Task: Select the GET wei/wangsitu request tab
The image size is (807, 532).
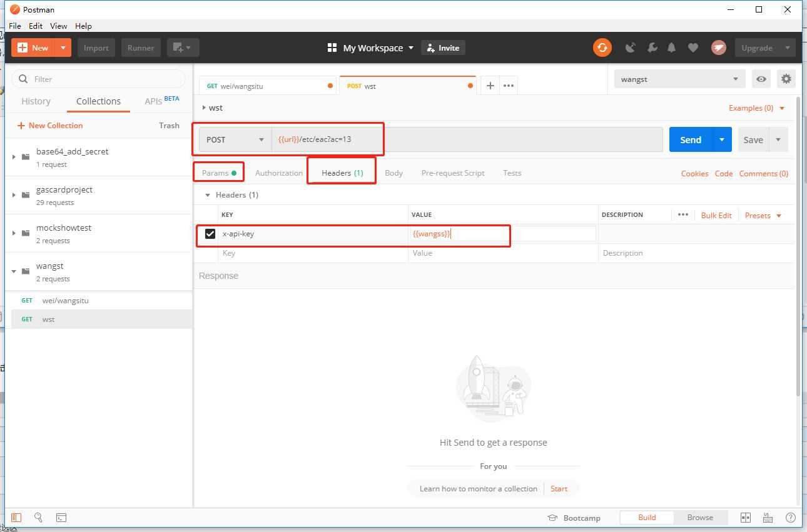Action: [x=268, y=86]
